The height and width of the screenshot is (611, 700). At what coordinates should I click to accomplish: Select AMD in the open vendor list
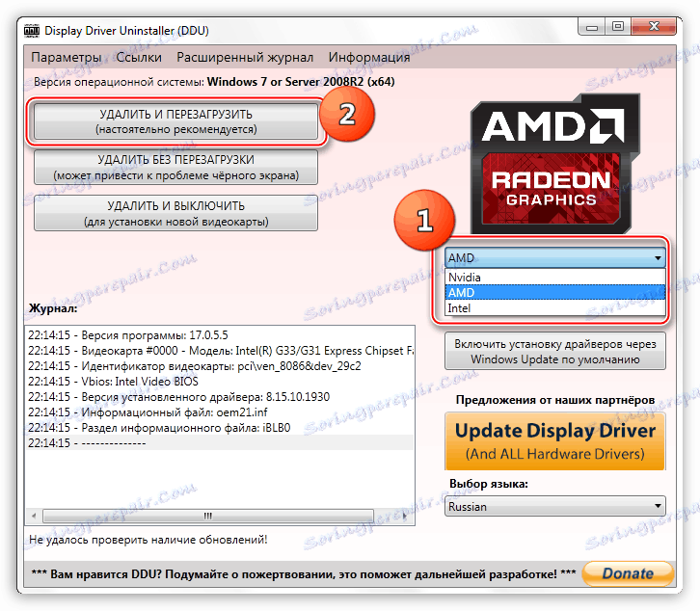pos(555,292)
